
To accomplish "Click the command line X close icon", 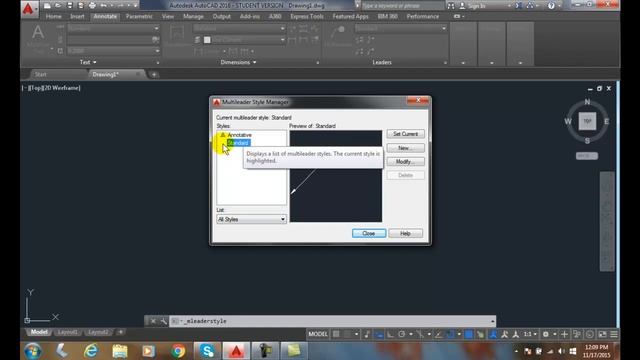I will click(x=153, y=321).
